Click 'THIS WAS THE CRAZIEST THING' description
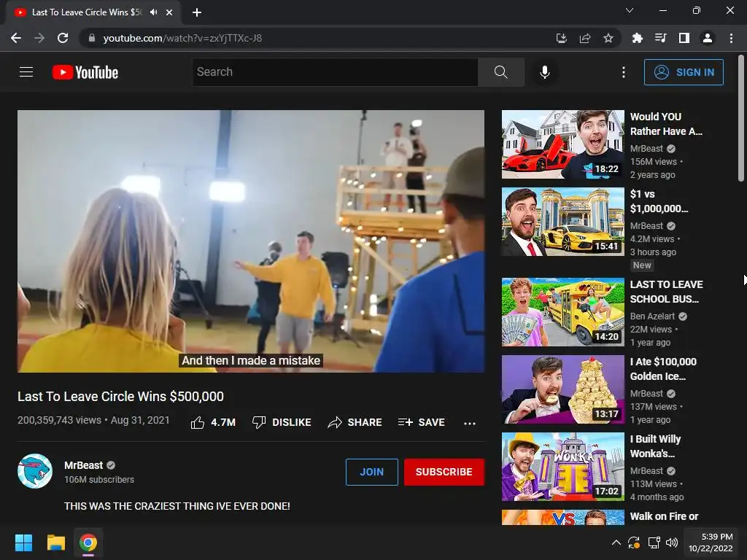The height and width of the screenshot is (560, 747). 177,506
